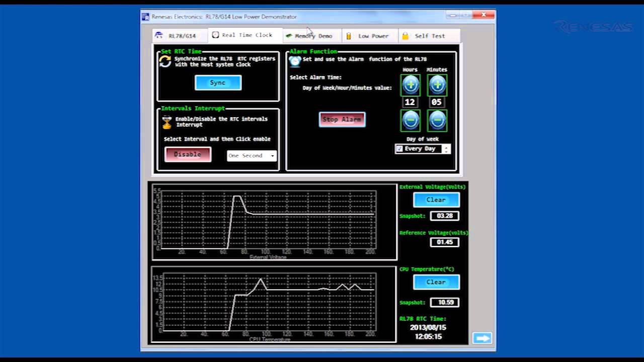
Task: Click the External Voltage(Volts) label
Action: click(x=433, y=187)
